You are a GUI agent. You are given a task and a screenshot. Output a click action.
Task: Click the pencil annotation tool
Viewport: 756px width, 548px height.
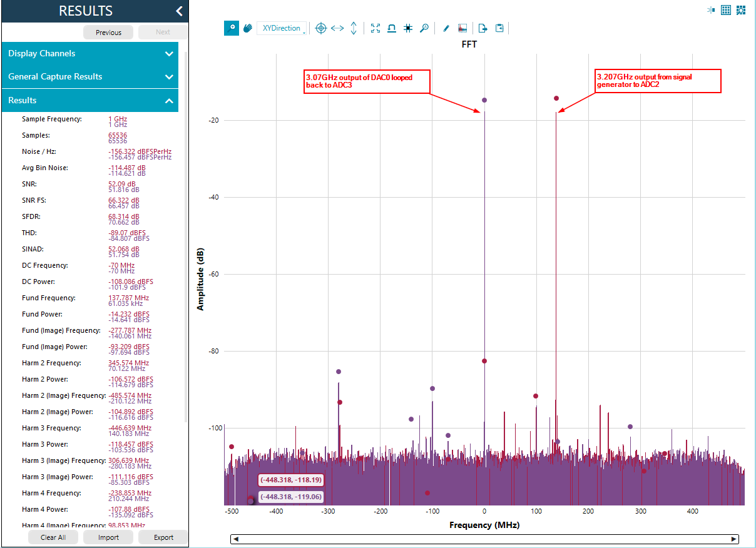point(446,28)
